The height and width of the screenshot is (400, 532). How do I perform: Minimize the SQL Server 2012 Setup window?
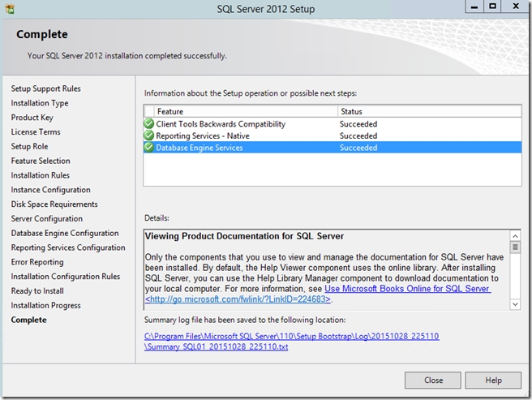474,6
